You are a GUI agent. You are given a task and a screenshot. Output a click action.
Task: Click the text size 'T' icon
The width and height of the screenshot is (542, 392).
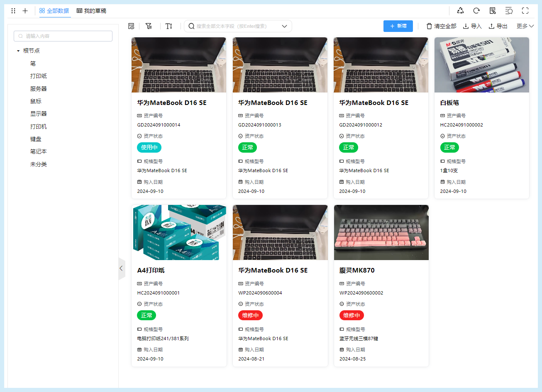coord(168,26)
